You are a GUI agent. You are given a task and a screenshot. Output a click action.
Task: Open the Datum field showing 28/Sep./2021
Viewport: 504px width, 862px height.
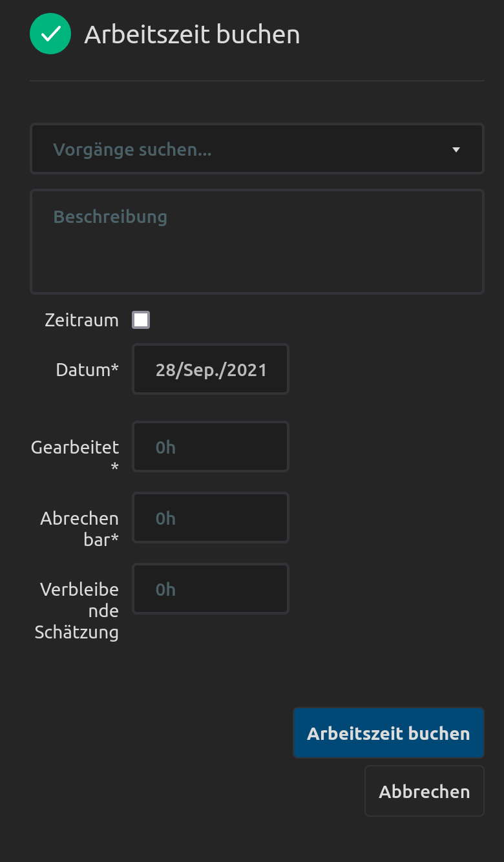[211, 370]
